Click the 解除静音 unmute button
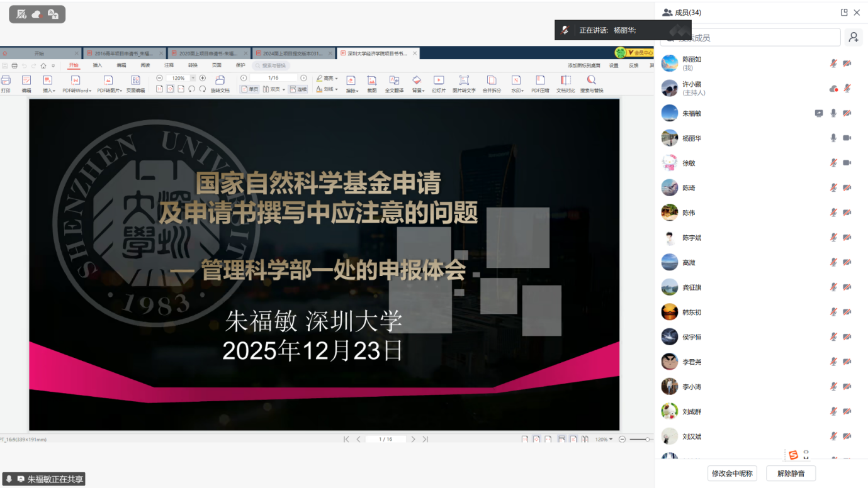Image resolution: width=868 pixels, height=488 pixels. 791,474
